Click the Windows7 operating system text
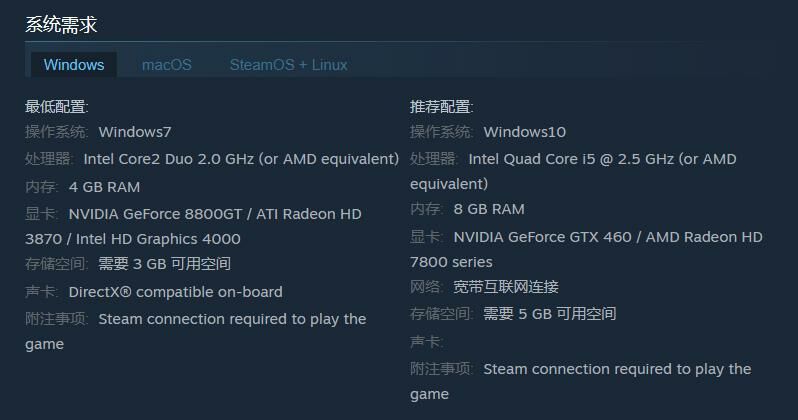This screenshot has width=798, height=420. (135, 132)
